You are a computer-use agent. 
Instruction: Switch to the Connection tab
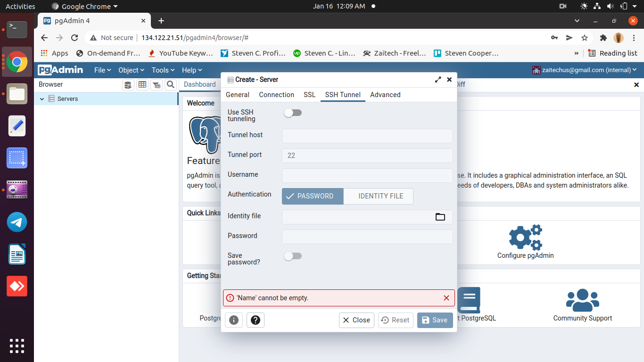click(277, 95)
